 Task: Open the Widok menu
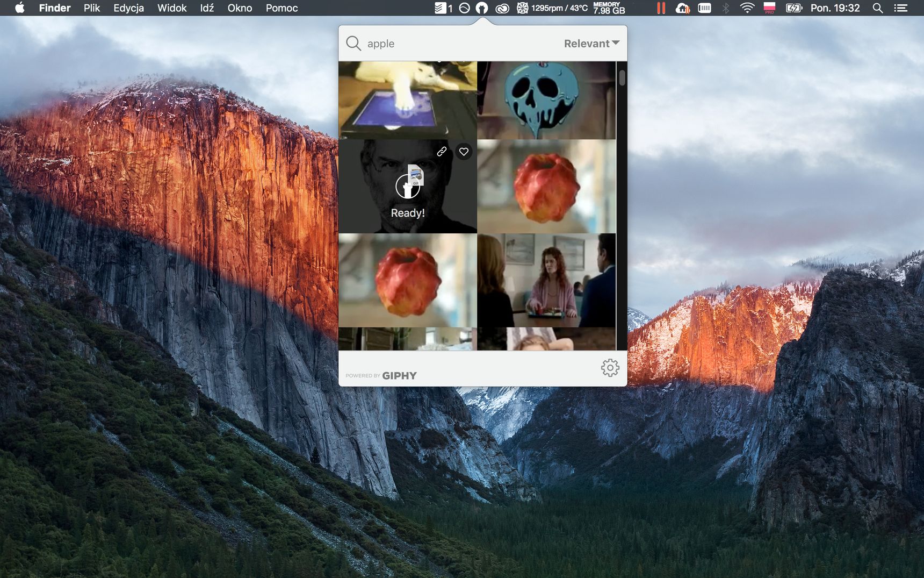172,8
